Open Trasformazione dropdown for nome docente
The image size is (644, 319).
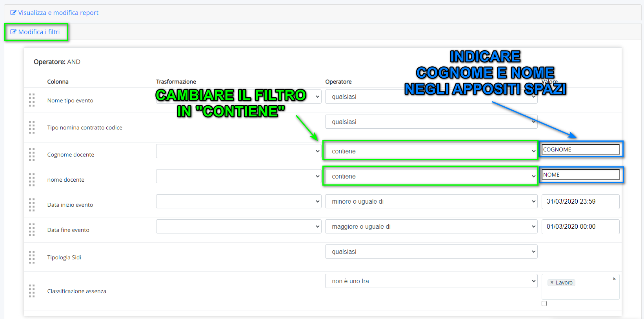(x=238, y=176)
